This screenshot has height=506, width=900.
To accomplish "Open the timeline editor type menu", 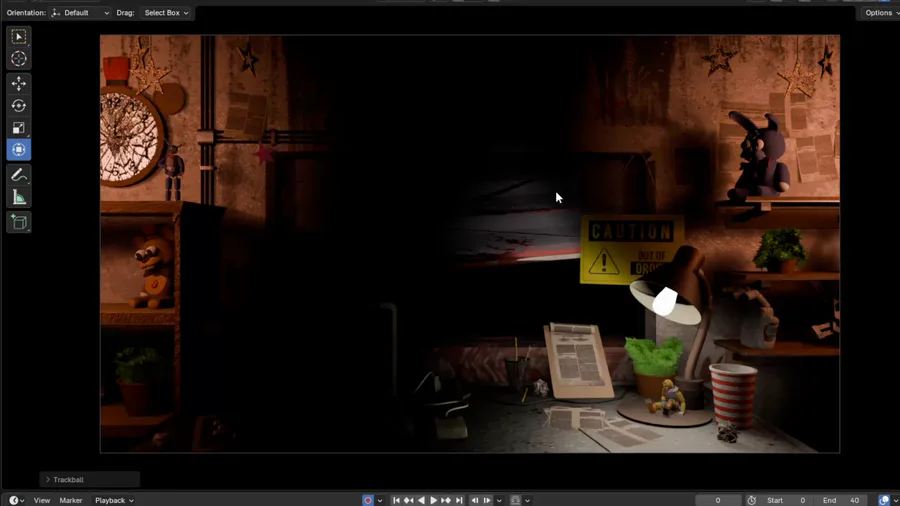I will (16, 500).
